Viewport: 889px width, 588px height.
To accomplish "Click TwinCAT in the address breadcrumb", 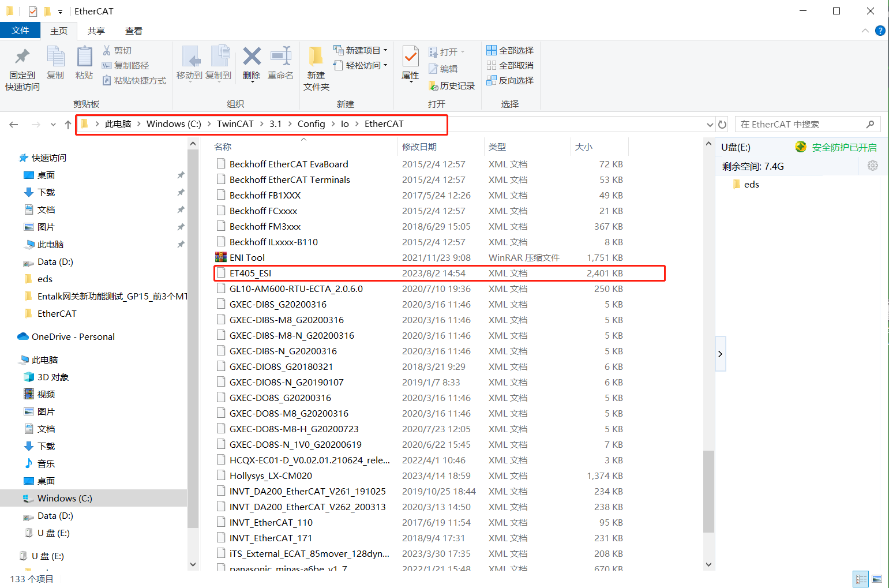I will point(235,123).
